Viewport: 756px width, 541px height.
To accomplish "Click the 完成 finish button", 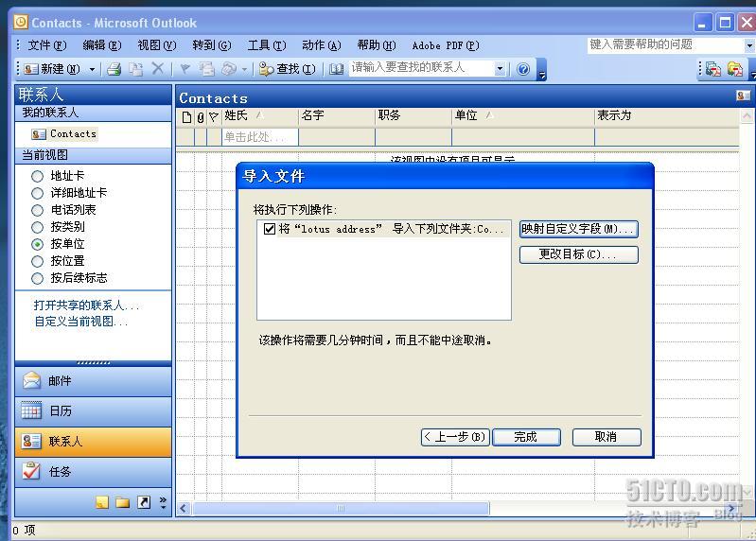I will coord(526,437).
